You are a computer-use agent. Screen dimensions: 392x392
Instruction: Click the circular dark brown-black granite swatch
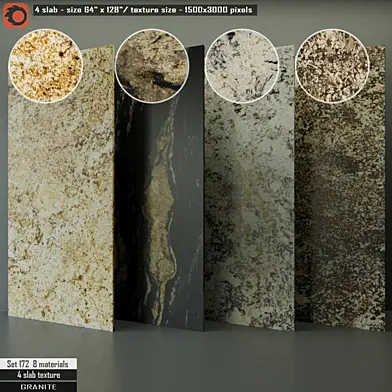point(152,66)
